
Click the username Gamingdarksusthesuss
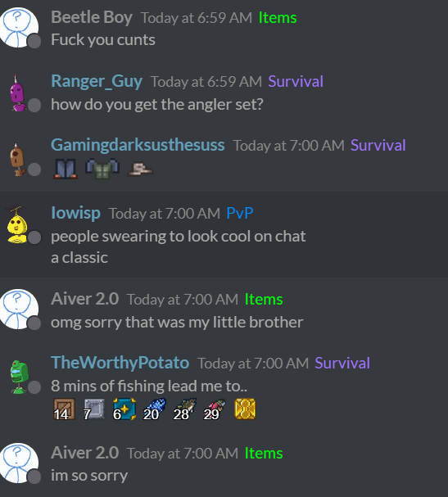pyautogui.click(x=138, y=145)
